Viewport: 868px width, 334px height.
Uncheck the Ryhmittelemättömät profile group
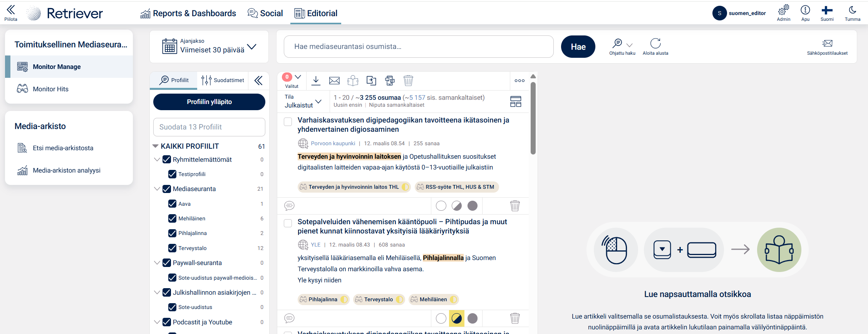point(167,159)
